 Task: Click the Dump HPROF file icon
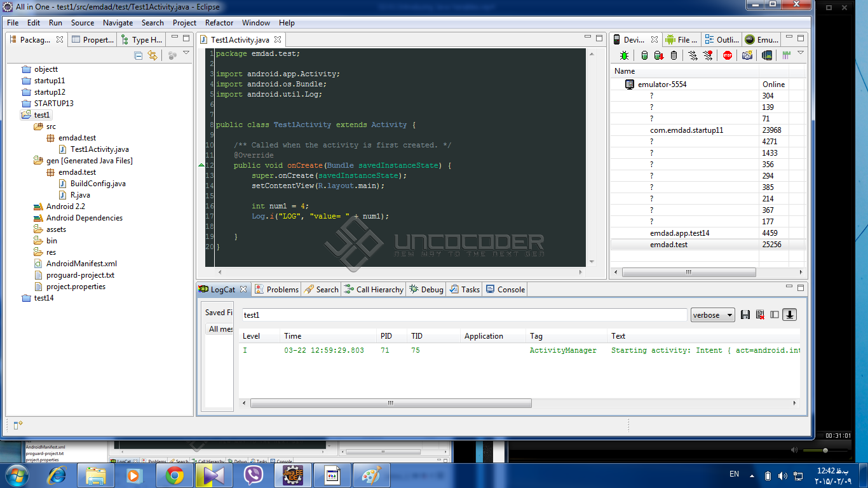coord(659,55)
